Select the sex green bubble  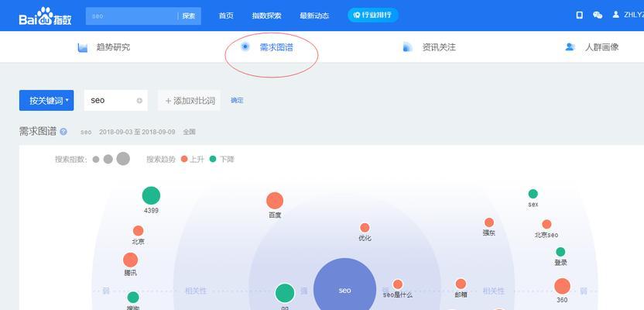click(x=533, y=194)
